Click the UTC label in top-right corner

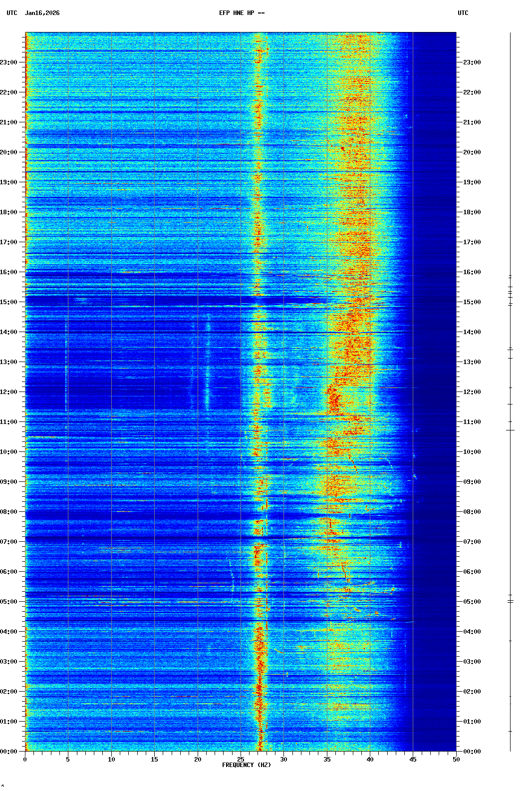[463, 13]
